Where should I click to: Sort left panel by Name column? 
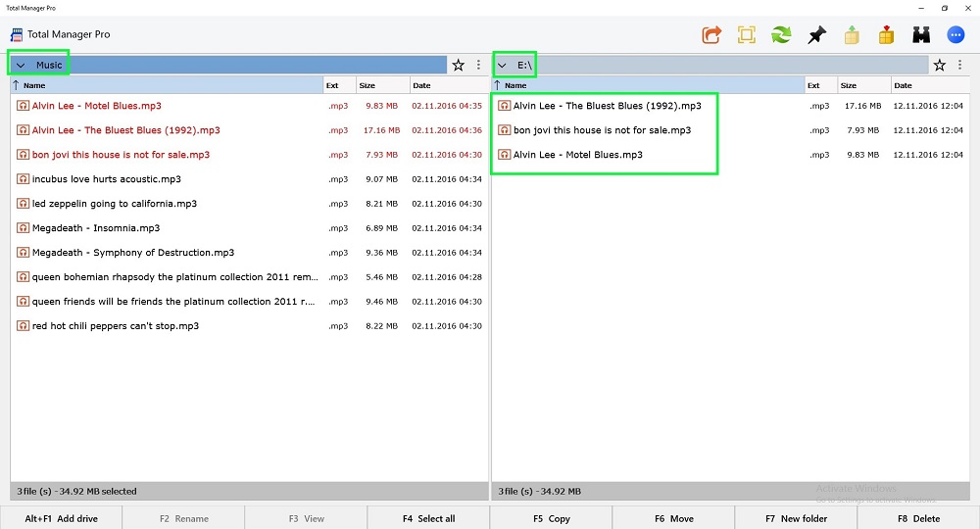click(167, 85)
